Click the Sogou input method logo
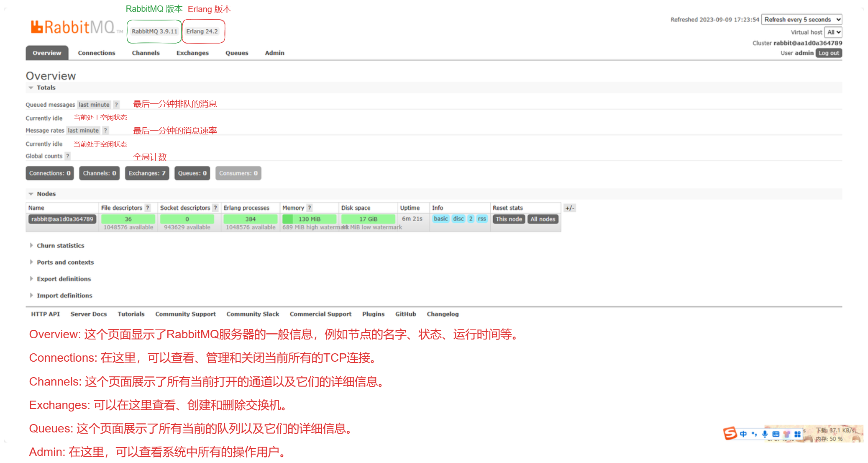The height and width of the screenshot is (463, 868). click(x=730, y=433)
